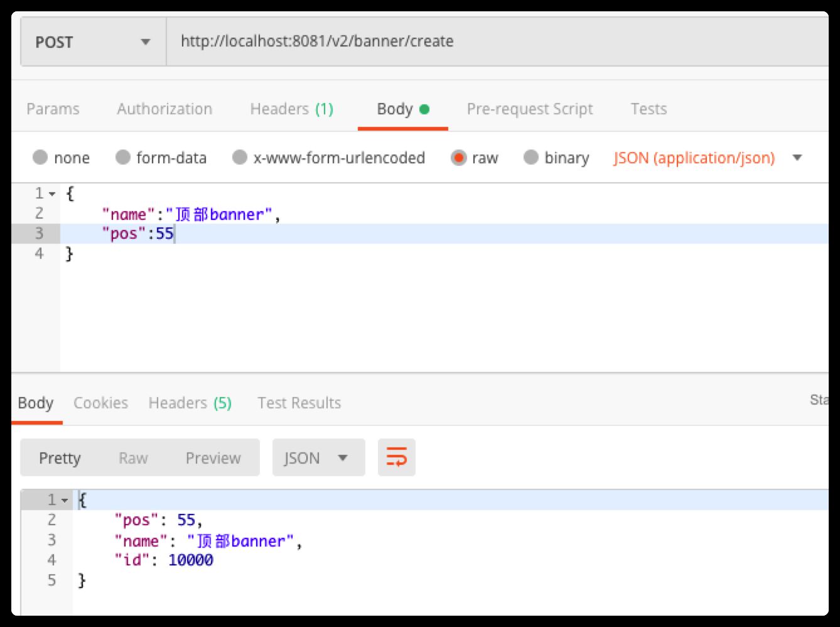Show the response Cookies tab
Image resolution: width=840 pixels, height=627 pixels.
pos(100,403)
